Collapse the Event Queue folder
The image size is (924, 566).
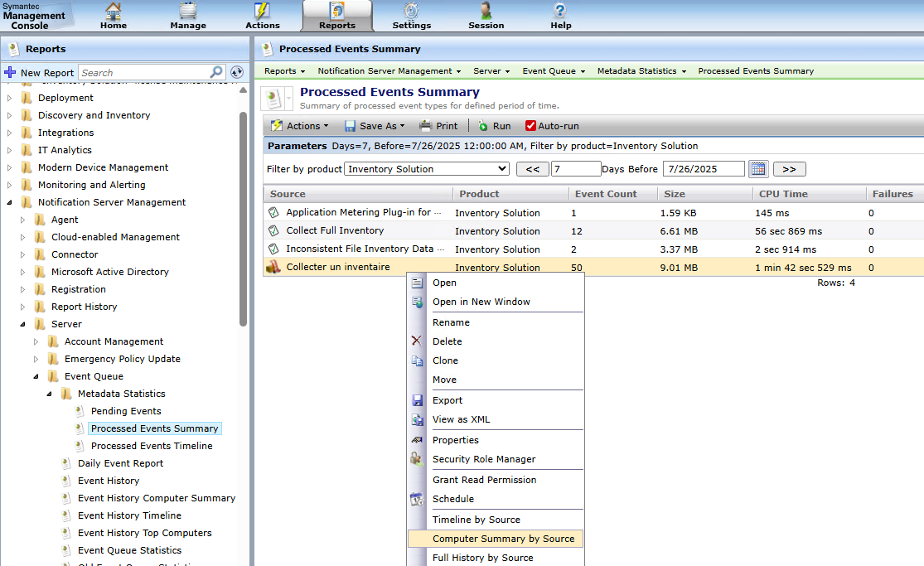point(36,376)
